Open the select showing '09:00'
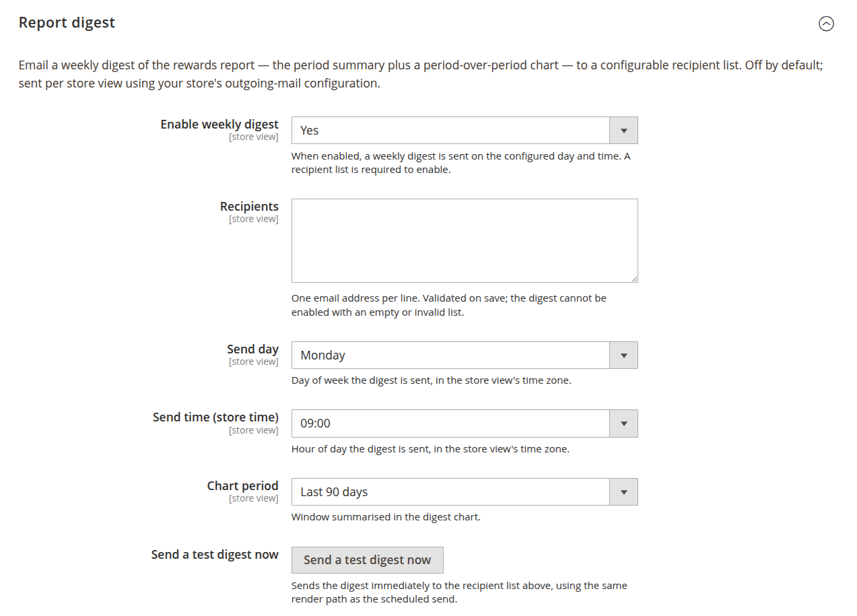The height and width of the screenshot is (616, 857). (x=465, y=423)
